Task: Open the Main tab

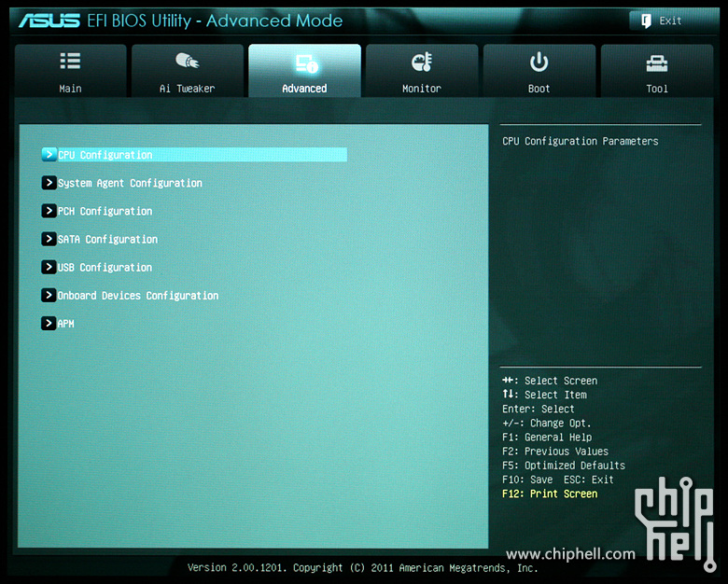Action: (71, 71)
